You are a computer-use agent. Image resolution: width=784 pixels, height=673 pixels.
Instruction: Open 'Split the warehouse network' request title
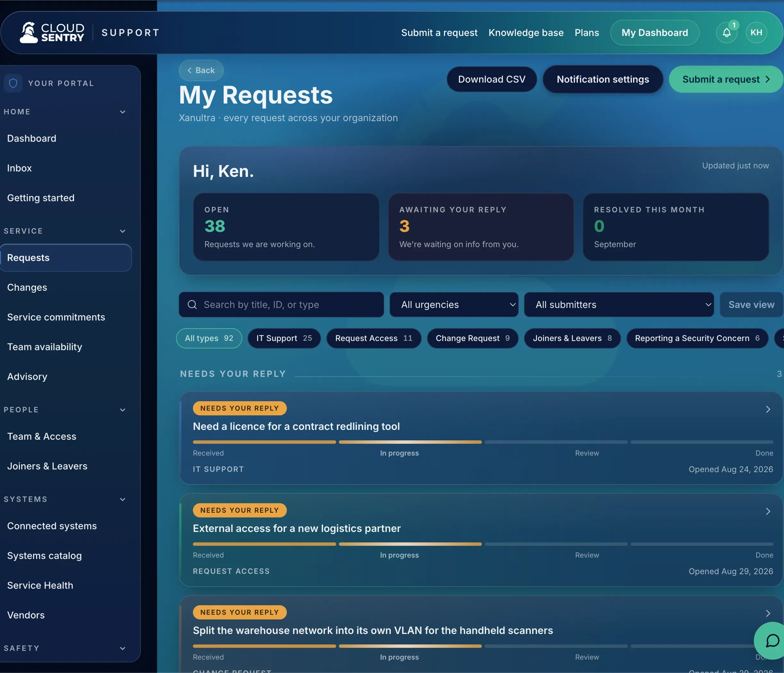373,631
